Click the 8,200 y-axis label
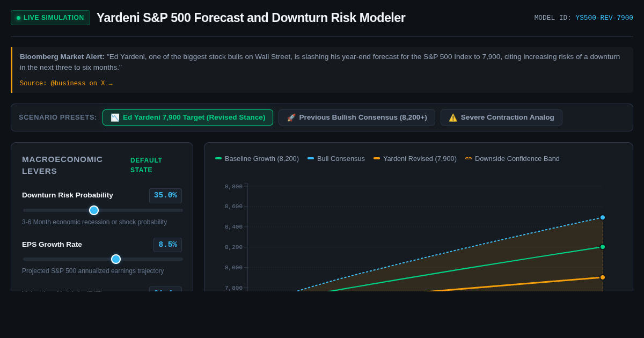 pos(233,247)
